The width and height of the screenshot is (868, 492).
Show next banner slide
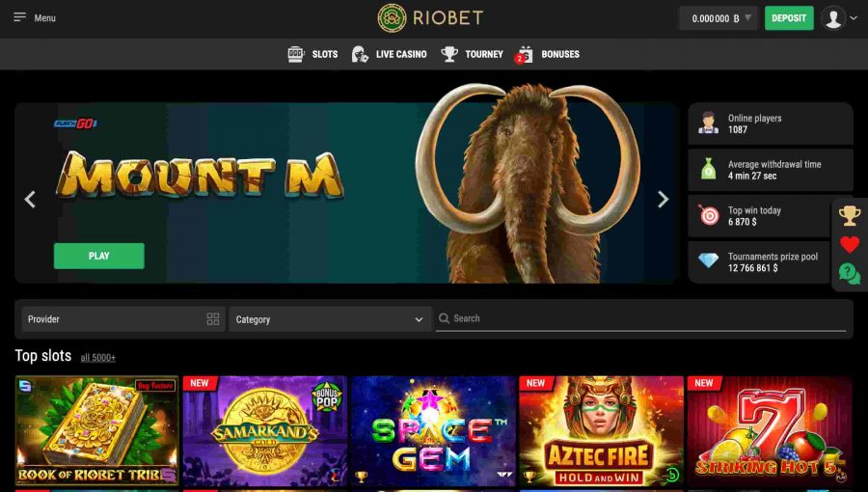663,200
